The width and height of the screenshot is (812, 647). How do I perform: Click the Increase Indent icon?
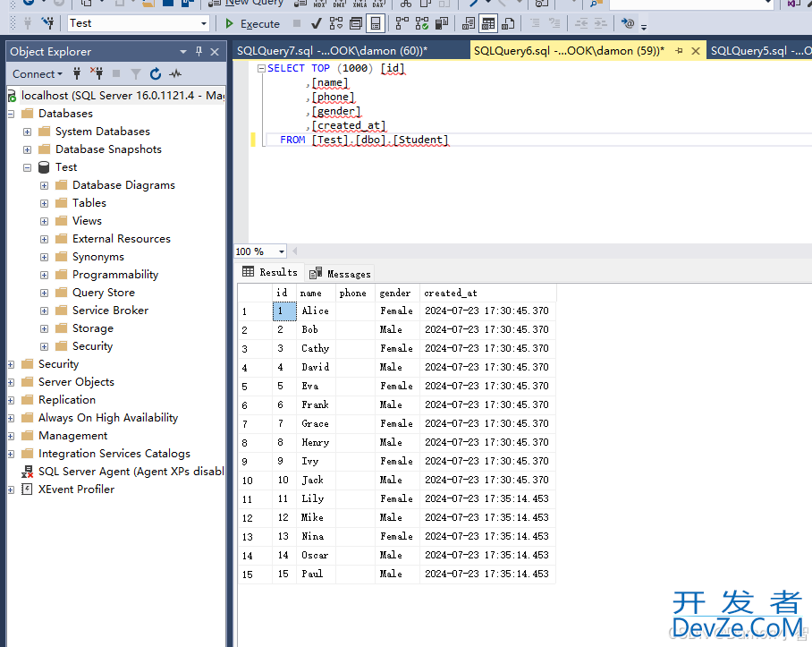click(x=601, y=24)
